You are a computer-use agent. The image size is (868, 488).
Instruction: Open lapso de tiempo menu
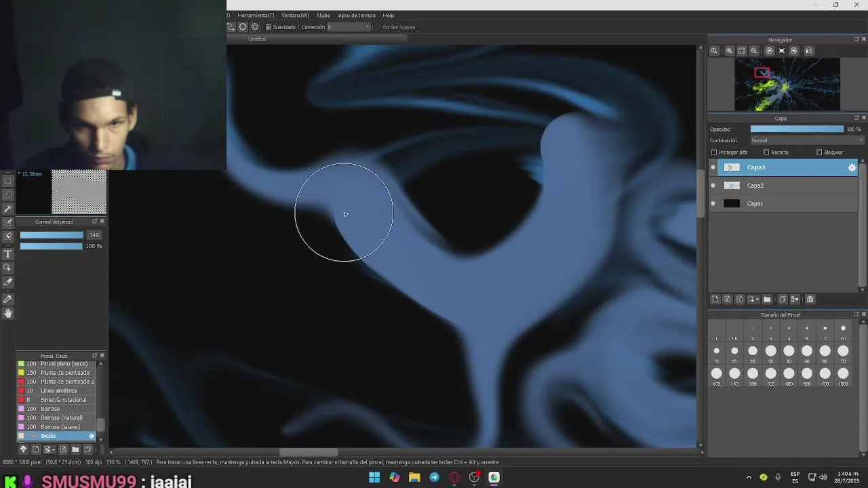coord(356,15)
